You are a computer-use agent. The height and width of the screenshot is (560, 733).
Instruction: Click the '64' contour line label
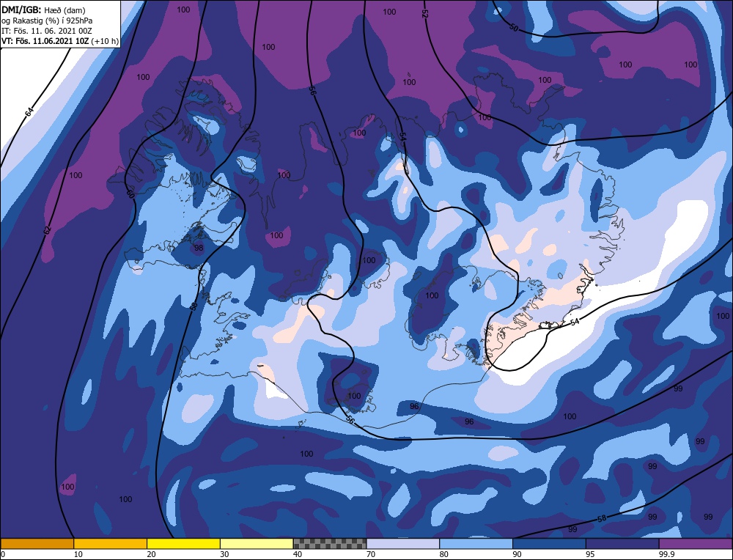29,112
